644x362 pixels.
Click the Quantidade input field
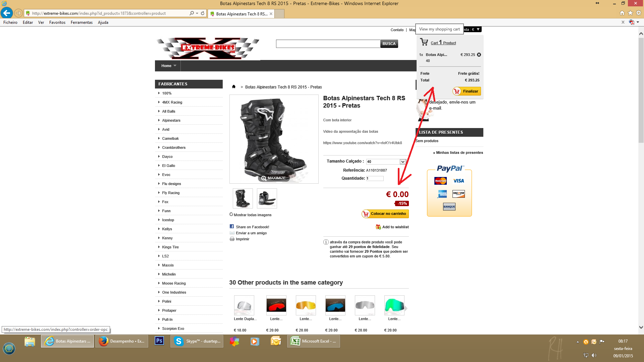click(375, 178)
